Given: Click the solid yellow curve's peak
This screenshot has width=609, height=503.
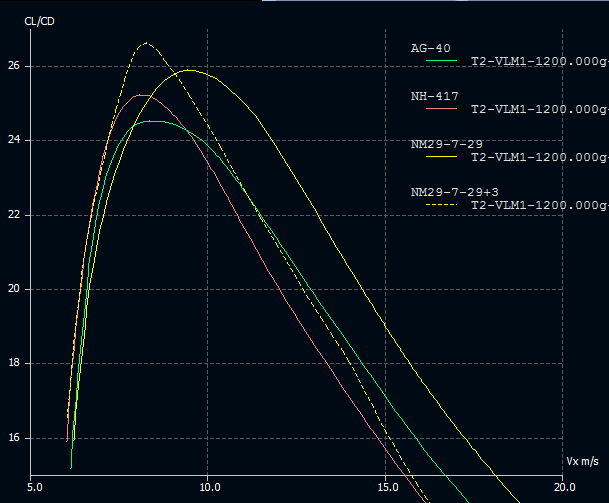Looking at the screenshot, I should point(189,70).
